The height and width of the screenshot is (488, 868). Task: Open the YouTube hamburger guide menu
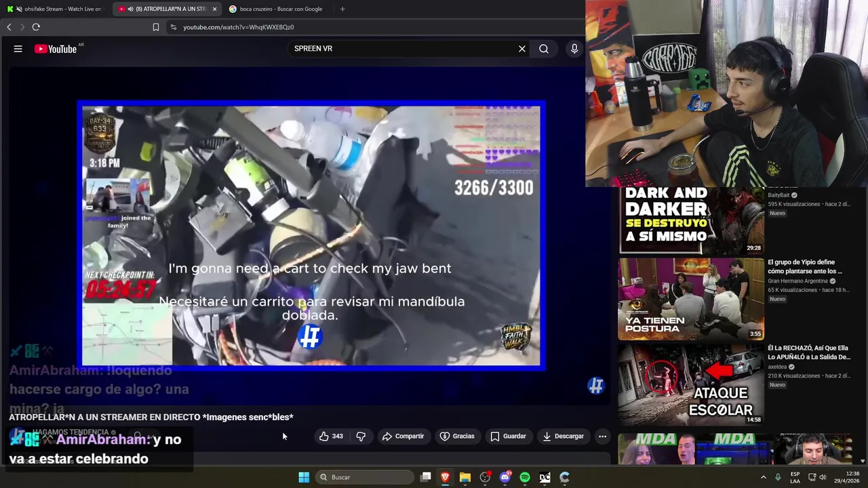(18, 49)
